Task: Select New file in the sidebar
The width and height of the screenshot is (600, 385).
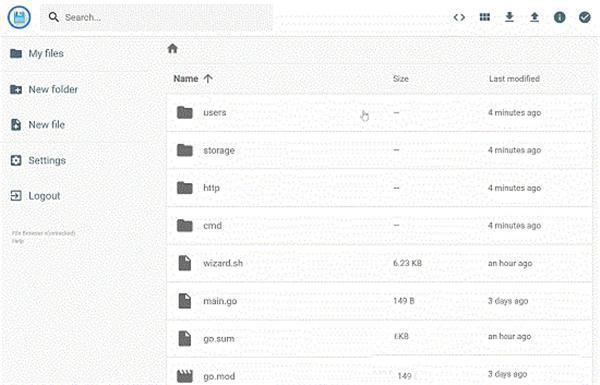Action: coord(47,124)
